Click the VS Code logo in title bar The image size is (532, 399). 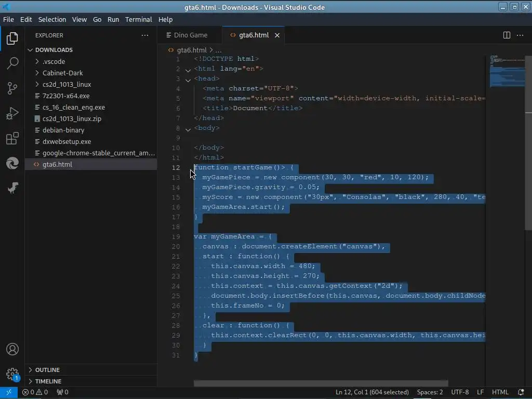[x=6, y=7]
